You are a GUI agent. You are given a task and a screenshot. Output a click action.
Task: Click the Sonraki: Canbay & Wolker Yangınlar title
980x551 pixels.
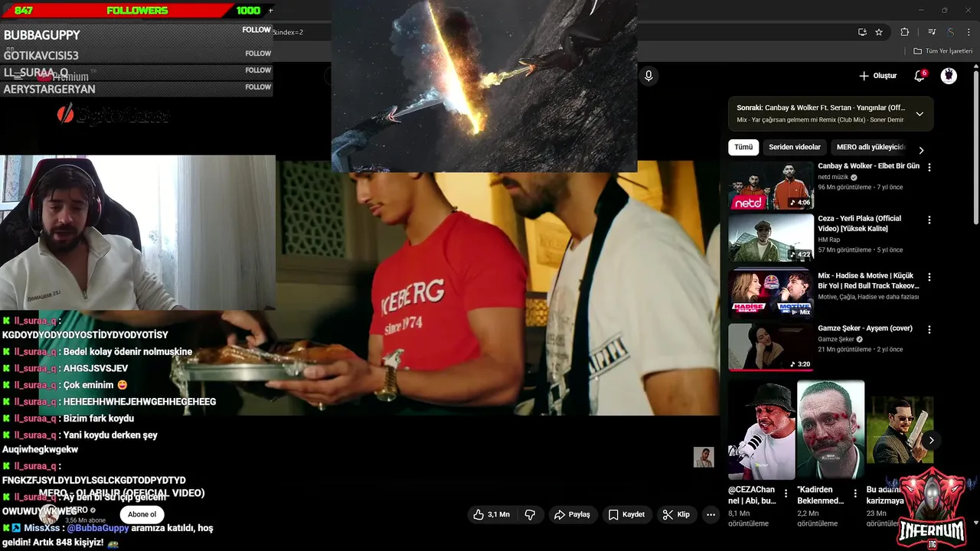(x=821, y=108)
